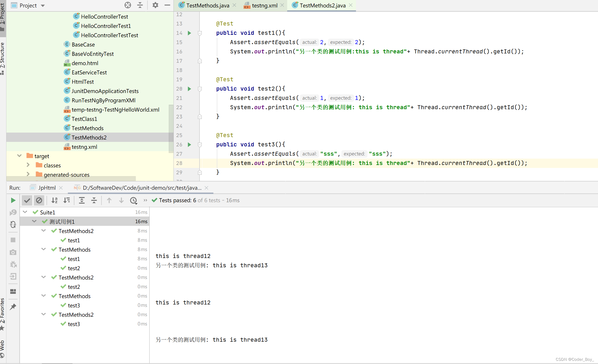Open test history clock icon

click(x=134, y=201)
